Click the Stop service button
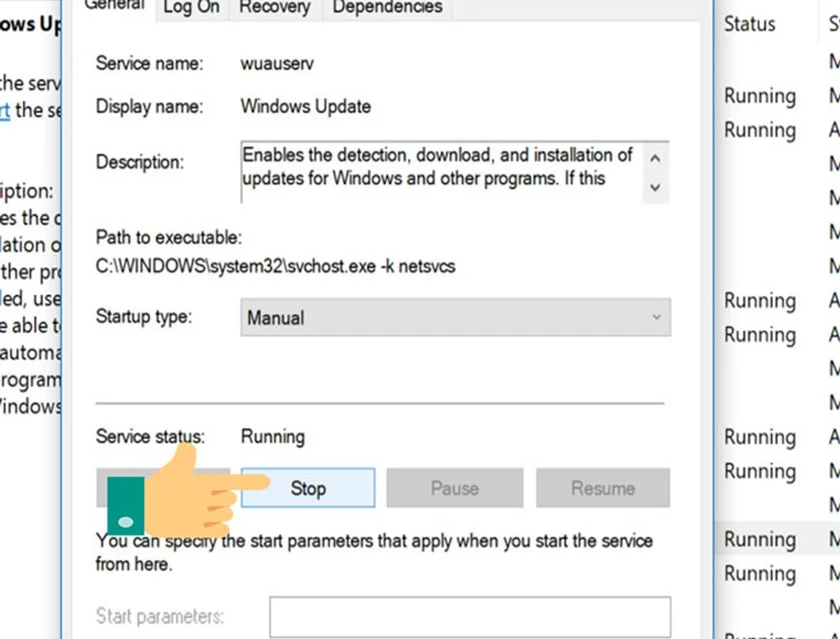Viewport: 840px width, 639px height. [308, 488]
